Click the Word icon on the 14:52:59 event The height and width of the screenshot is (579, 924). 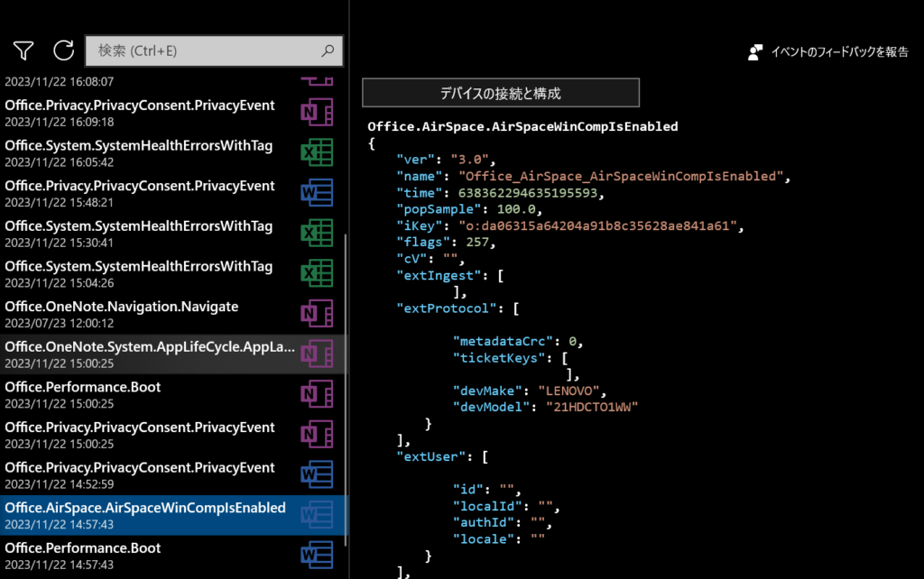click(x=317, y=474)
